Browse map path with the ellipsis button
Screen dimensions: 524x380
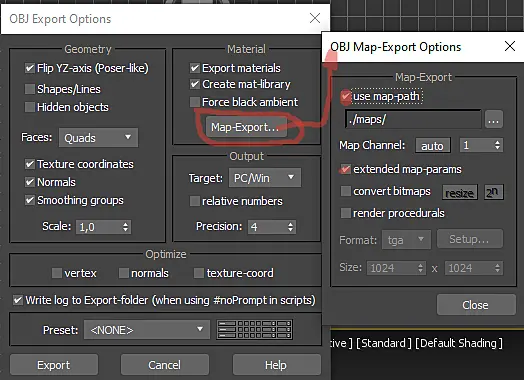[x=494, y=119]
